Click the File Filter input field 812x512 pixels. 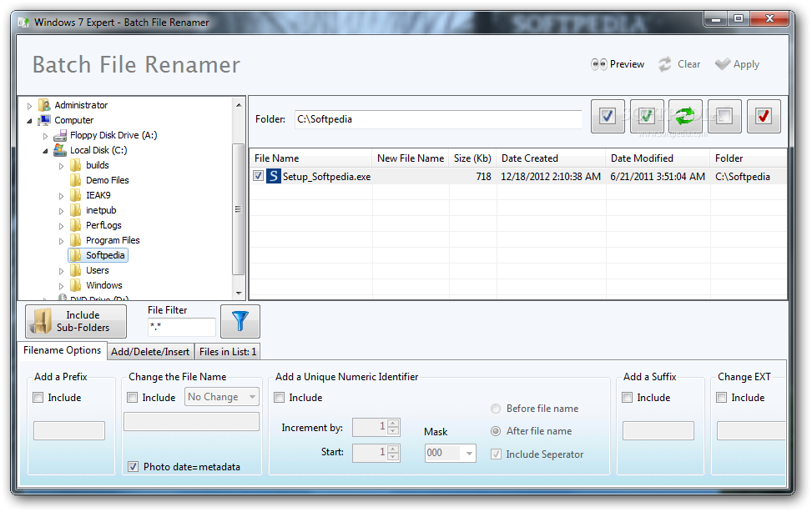(x=181, y=327)
